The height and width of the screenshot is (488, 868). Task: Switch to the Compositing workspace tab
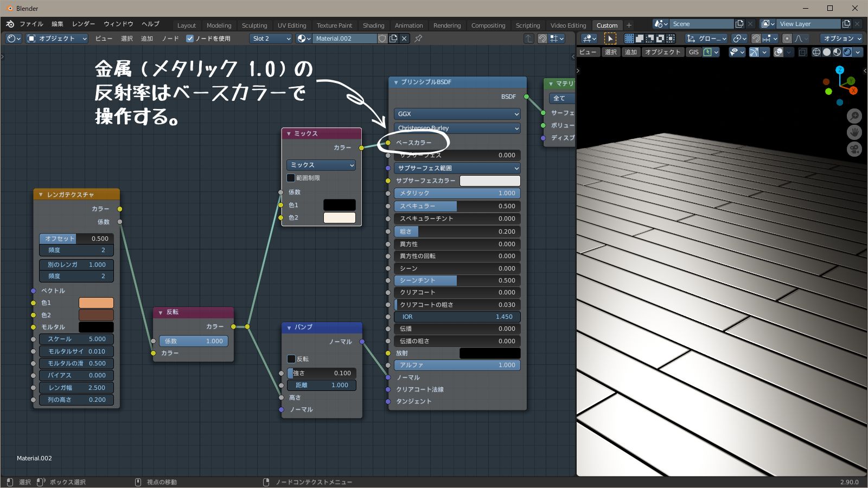point(488,25)
